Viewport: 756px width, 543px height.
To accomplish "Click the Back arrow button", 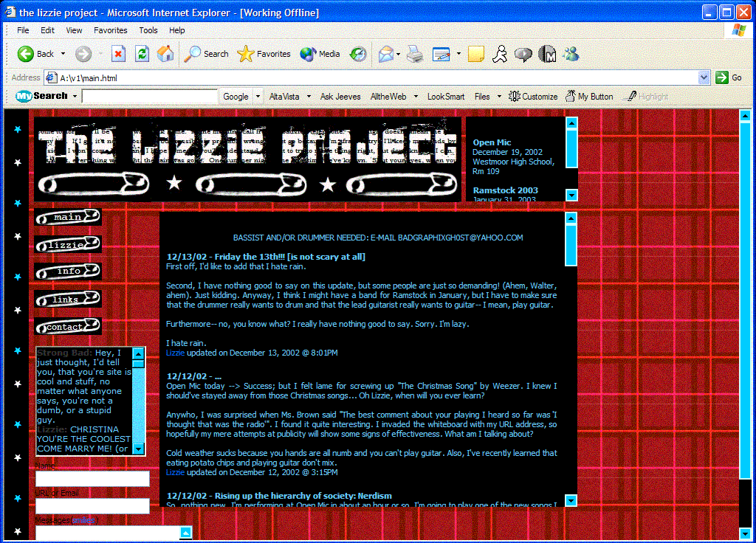I will tap(35, 54).
